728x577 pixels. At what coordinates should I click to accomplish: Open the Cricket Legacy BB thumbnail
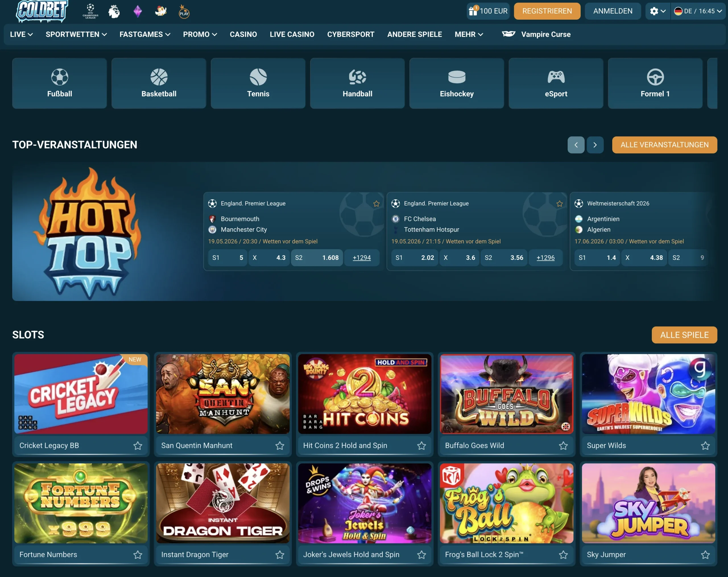click(81, 394)
